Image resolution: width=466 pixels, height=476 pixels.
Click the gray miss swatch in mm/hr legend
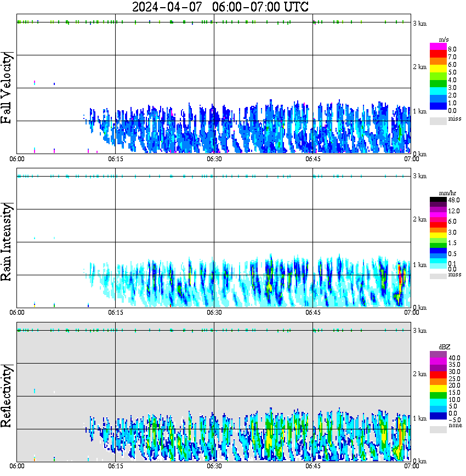[438, 276]
